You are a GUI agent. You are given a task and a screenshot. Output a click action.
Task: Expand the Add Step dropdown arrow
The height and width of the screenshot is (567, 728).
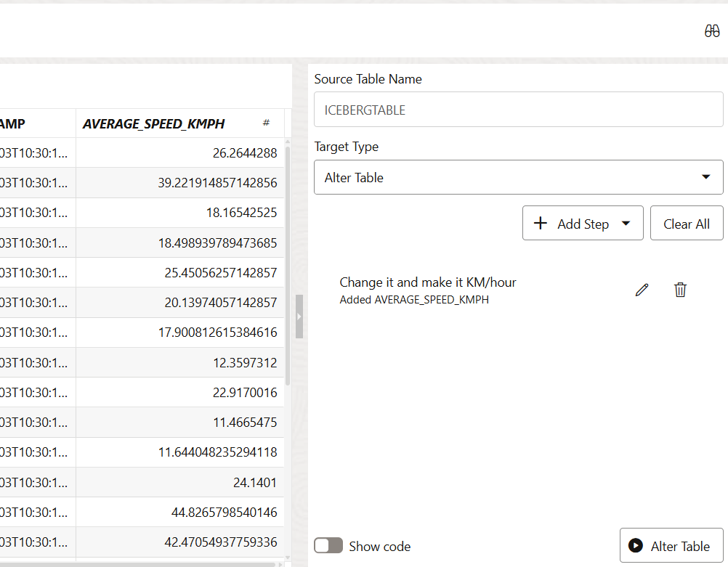point(626,224)
